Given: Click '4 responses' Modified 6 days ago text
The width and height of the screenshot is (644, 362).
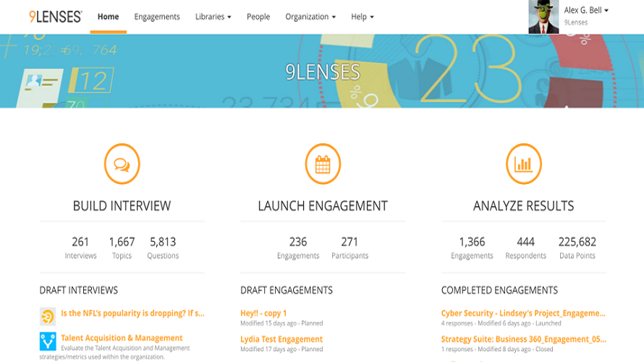Looking at the screenshot, I should tap(501, 324).
